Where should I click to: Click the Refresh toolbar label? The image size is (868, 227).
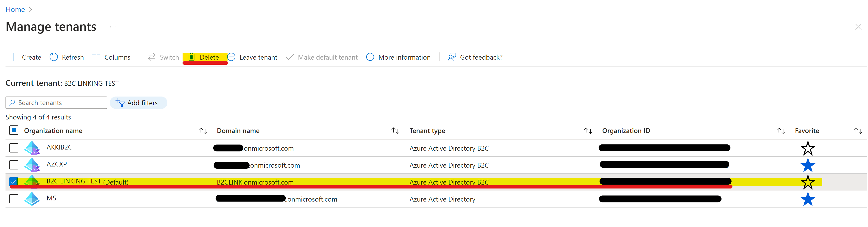[73, 58]
